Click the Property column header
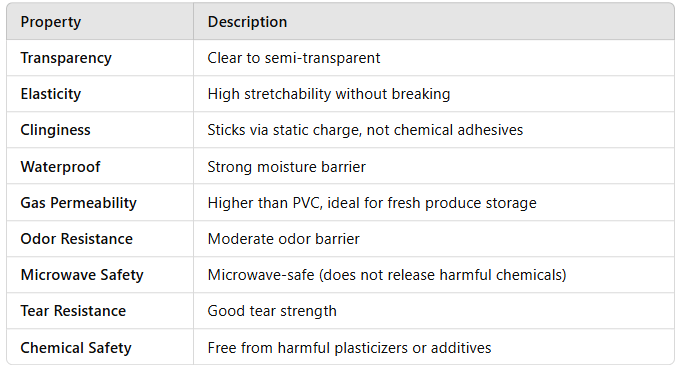The image size is (680, 365). pyautogui.click(x=100, y=22)
